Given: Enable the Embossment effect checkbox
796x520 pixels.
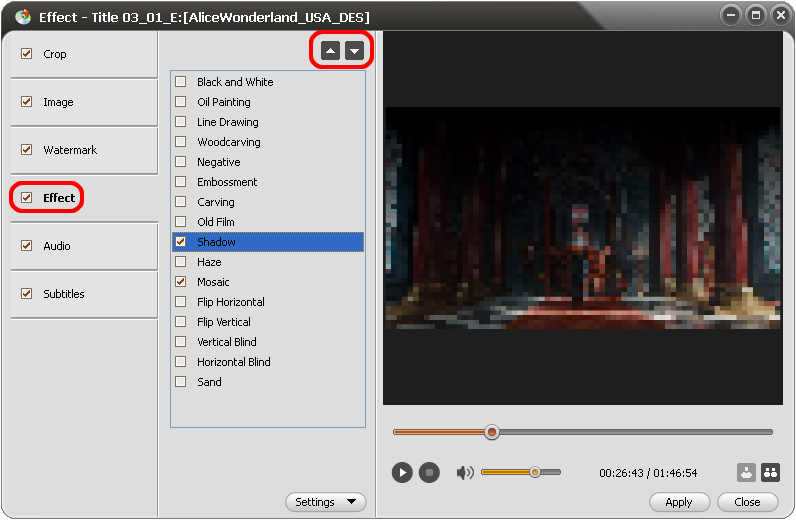Looking at the screenshot, I should coord(180,181).
